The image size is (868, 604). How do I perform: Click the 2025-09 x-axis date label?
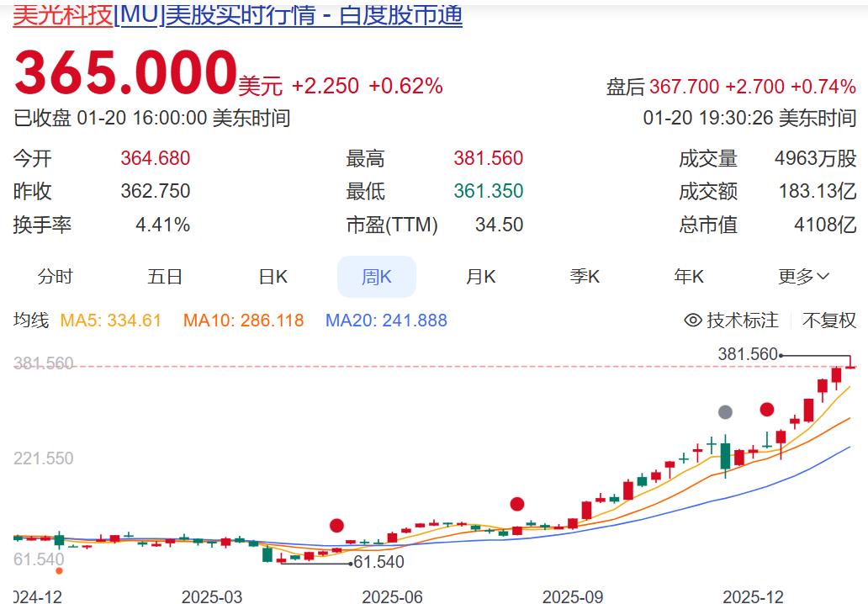[x=573, y=596]
